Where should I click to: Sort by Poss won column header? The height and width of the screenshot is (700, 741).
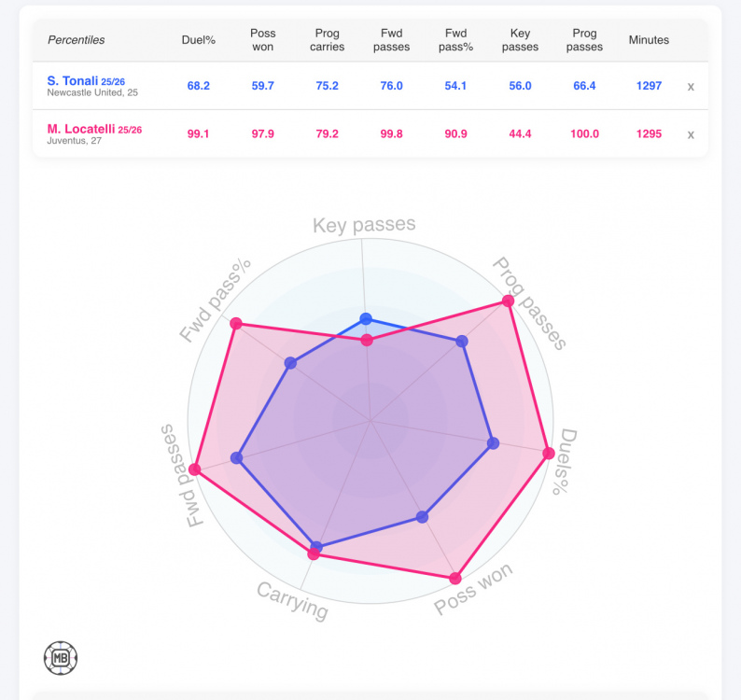point(263,40)
